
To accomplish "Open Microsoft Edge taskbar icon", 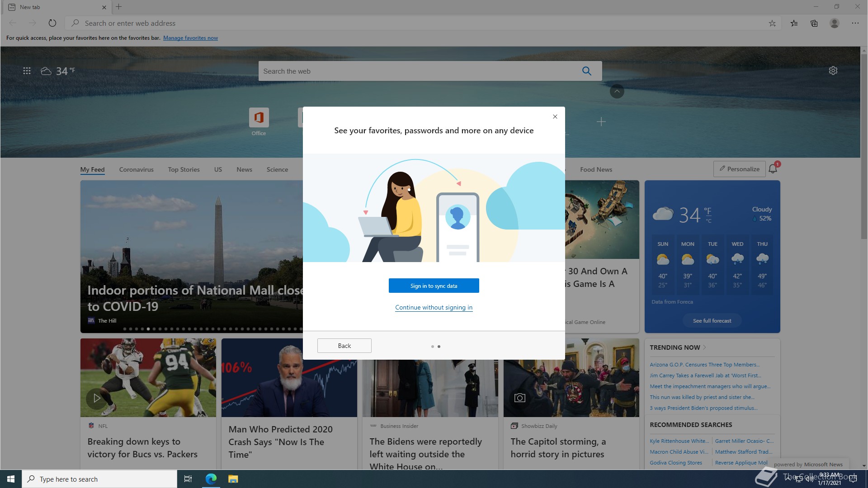I will point(211,479).
